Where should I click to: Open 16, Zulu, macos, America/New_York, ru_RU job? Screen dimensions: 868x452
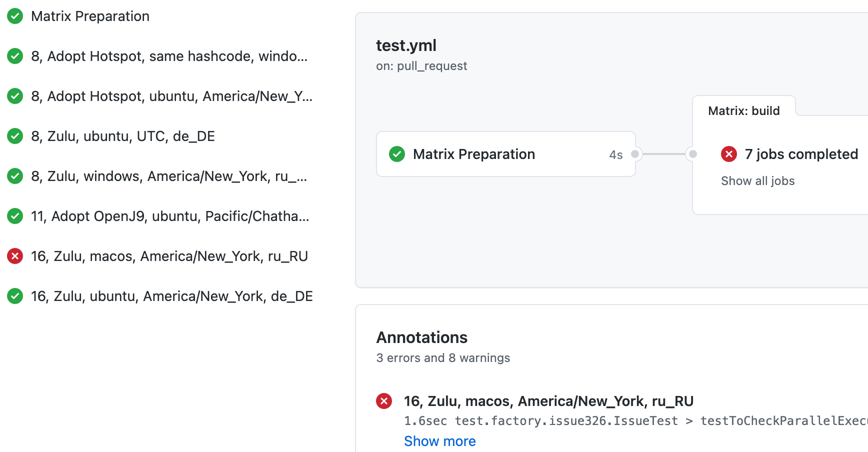click(x=169, y=256)
